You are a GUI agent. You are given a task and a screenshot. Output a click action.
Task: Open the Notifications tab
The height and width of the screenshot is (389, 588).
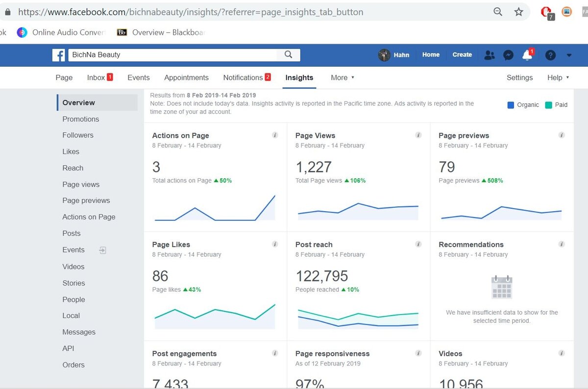247,77
